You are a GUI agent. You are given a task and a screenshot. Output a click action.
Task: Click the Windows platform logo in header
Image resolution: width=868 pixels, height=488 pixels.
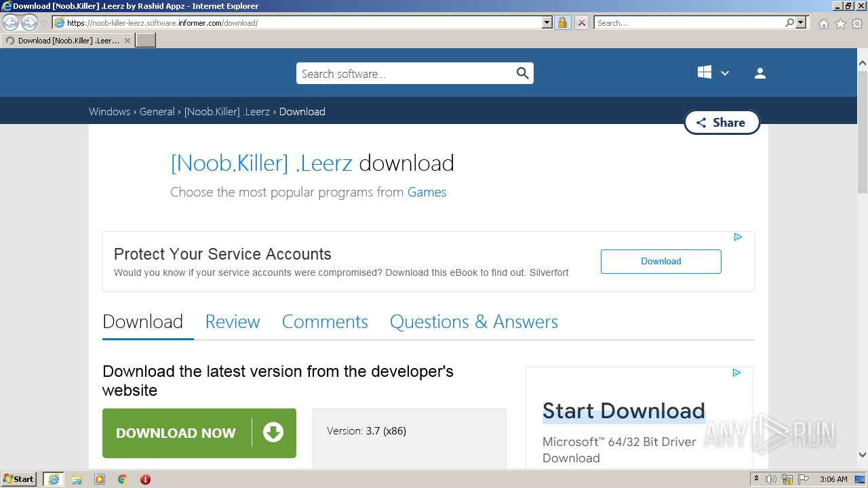(705, 73)
